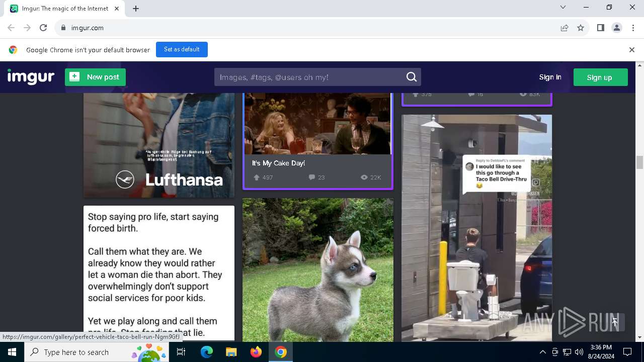Click the comments icon showing 23
Viewport: 644px width, 362px height.
312,177
